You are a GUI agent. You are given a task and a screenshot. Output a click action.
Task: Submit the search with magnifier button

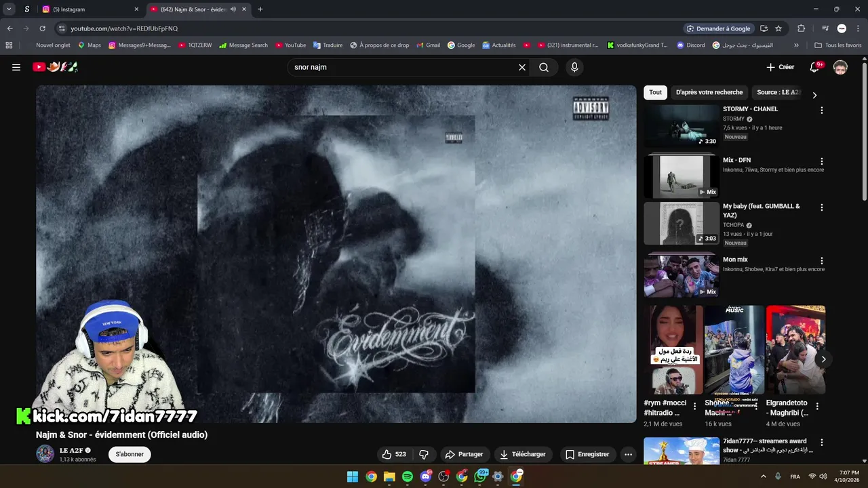point(544,67)
